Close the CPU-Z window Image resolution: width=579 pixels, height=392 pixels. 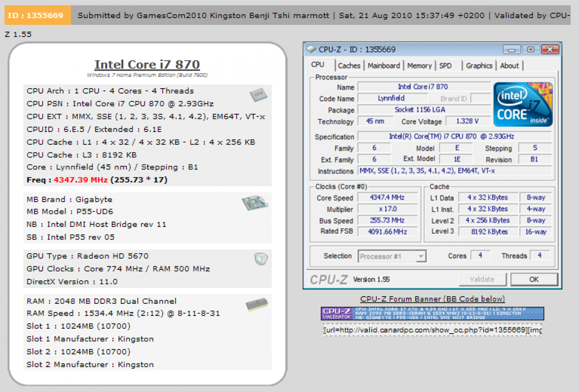pos(550,50)
